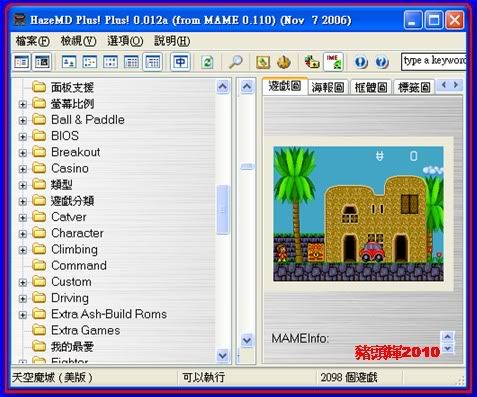
Task: Toggle the screenshot picture area toolbar icon
Action: pos(42,62)
